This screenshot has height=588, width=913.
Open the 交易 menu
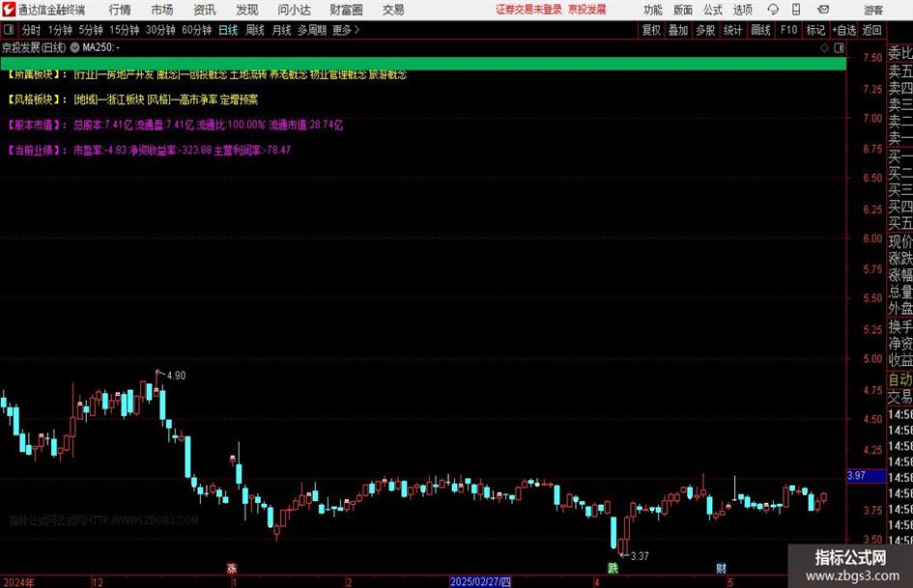[x=393, y=10]
